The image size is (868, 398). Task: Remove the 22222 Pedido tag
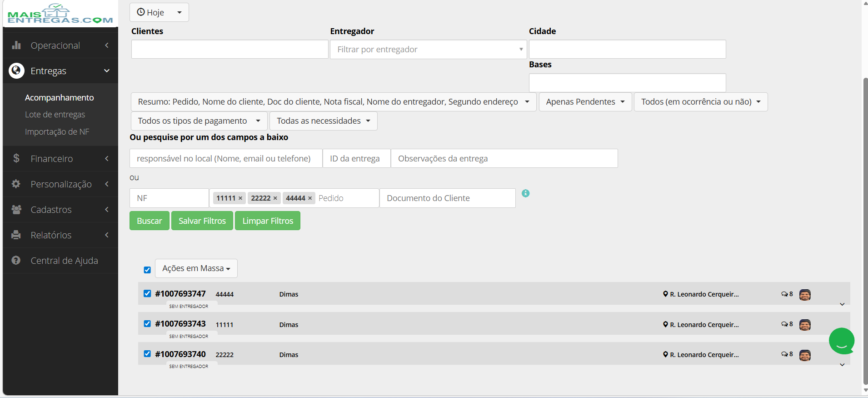click(x=275, y=198)
